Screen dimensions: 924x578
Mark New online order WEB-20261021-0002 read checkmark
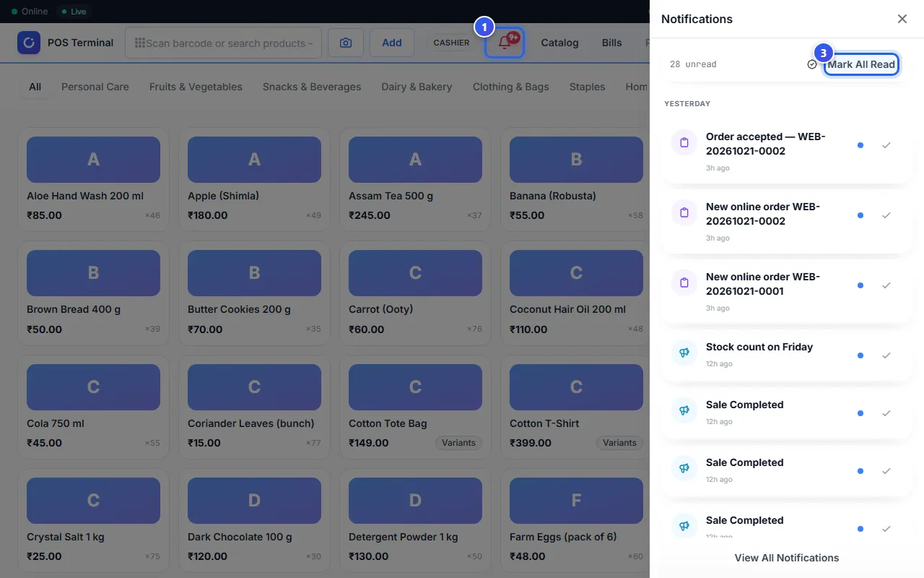coord(886,215)
